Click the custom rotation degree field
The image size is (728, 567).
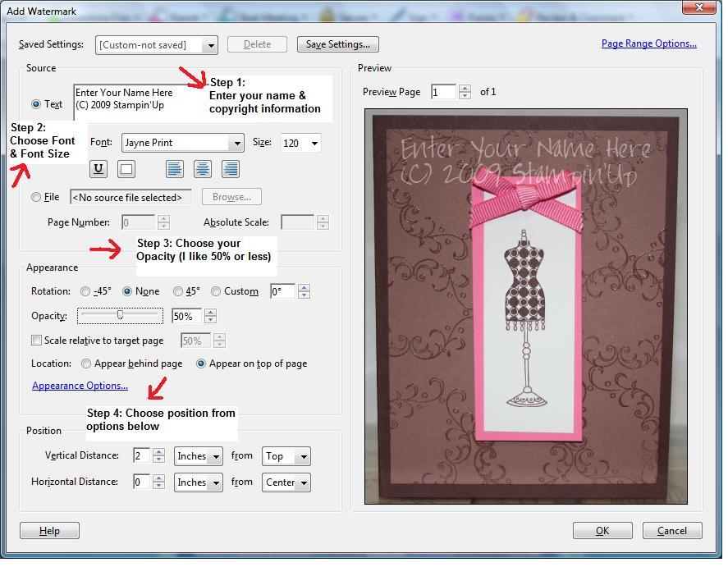pyautogui.click(x=283, y=292)
